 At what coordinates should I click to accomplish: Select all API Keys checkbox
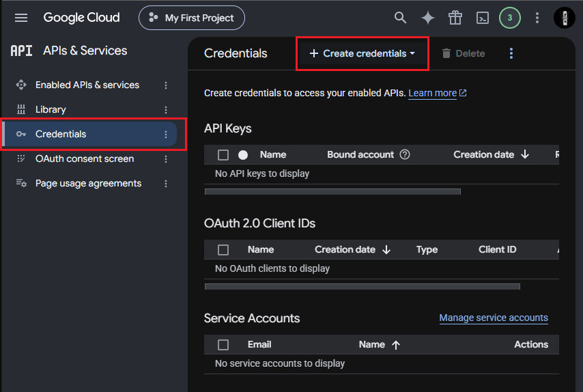223,155
